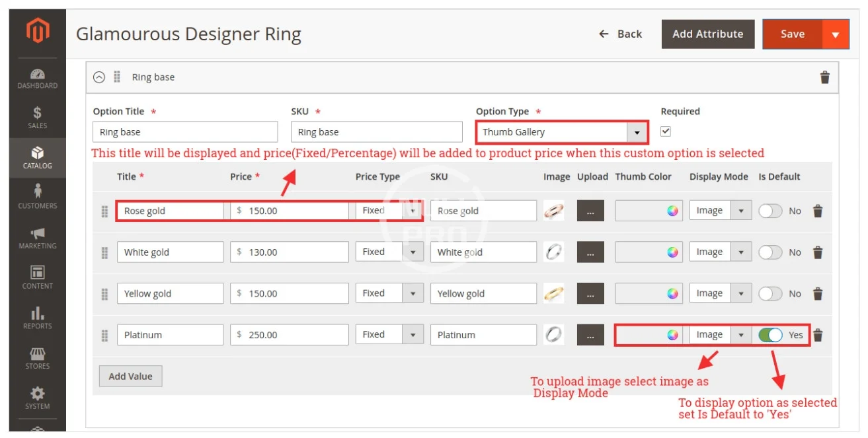Open the Option Type Thumb Gallery dropdown
Screen dimensions: 868x438
point(561,132)
